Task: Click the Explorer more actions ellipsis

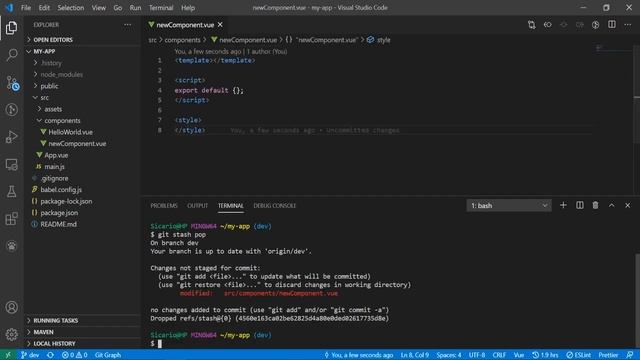Action: click(127, 25)
